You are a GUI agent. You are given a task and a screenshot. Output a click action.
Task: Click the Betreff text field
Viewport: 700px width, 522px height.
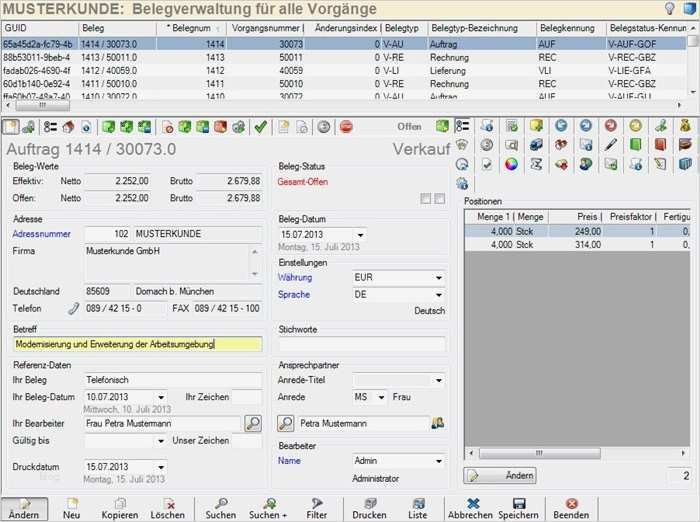coord(137,344)
